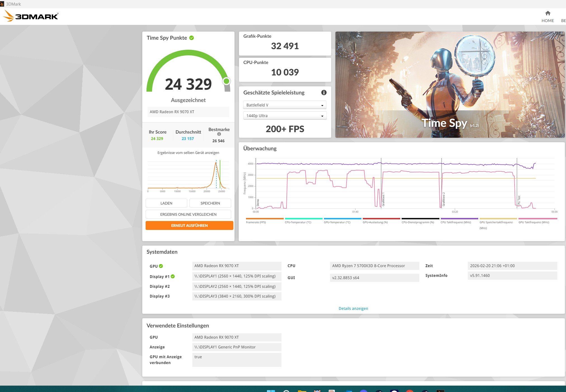
Task: Click info icon beside Geschätzte Spieleleistung
Action: 324,92
